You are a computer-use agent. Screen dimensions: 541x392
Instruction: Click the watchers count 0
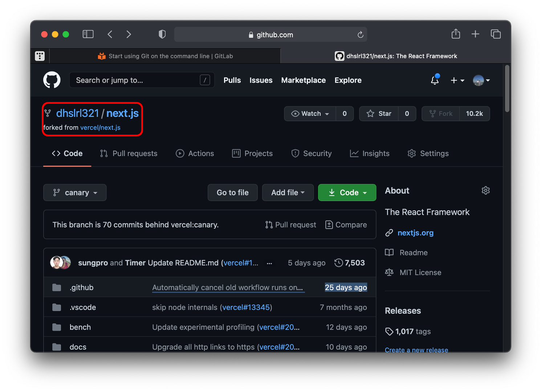345,114
